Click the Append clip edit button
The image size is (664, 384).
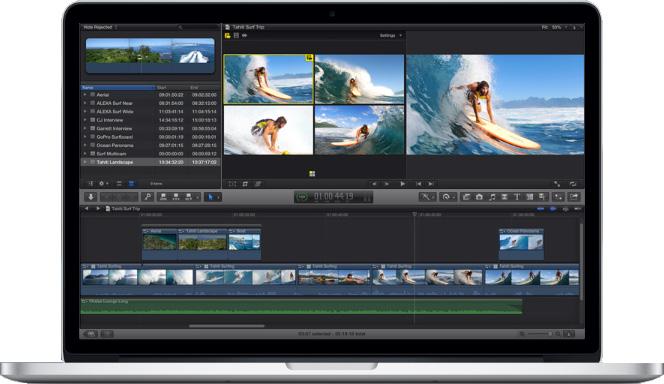(x=189, y=197)
